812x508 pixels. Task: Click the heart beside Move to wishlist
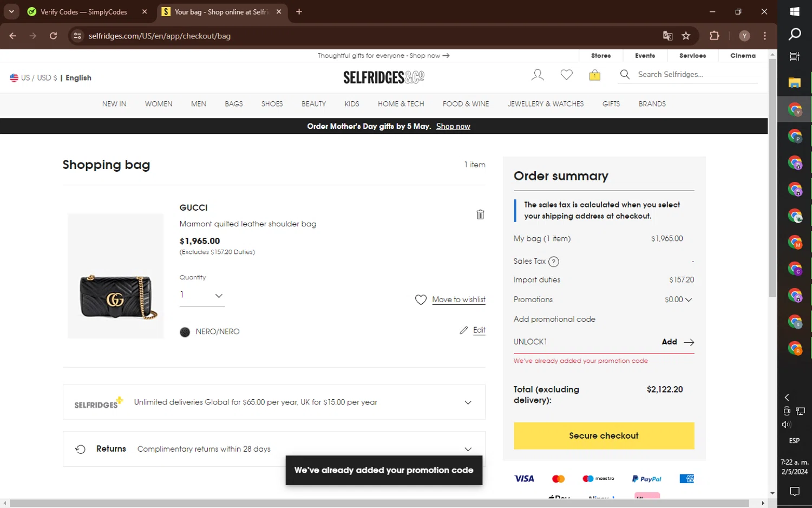click(421, 299)
